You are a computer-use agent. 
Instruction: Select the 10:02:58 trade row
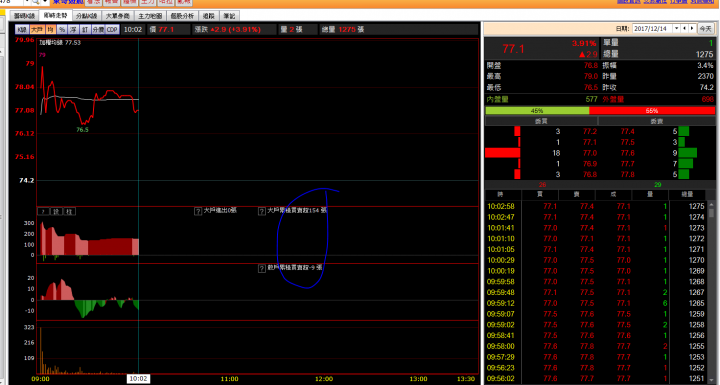coord(596,206)
